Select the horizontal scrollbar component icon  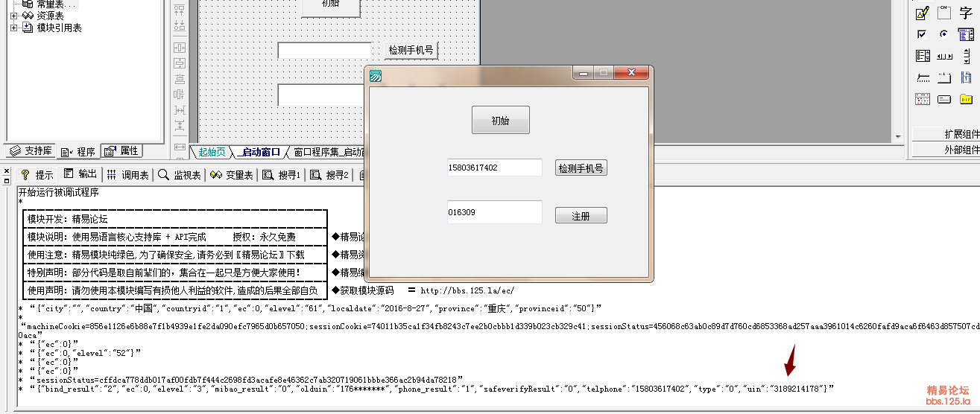click(x=944, y=56)
